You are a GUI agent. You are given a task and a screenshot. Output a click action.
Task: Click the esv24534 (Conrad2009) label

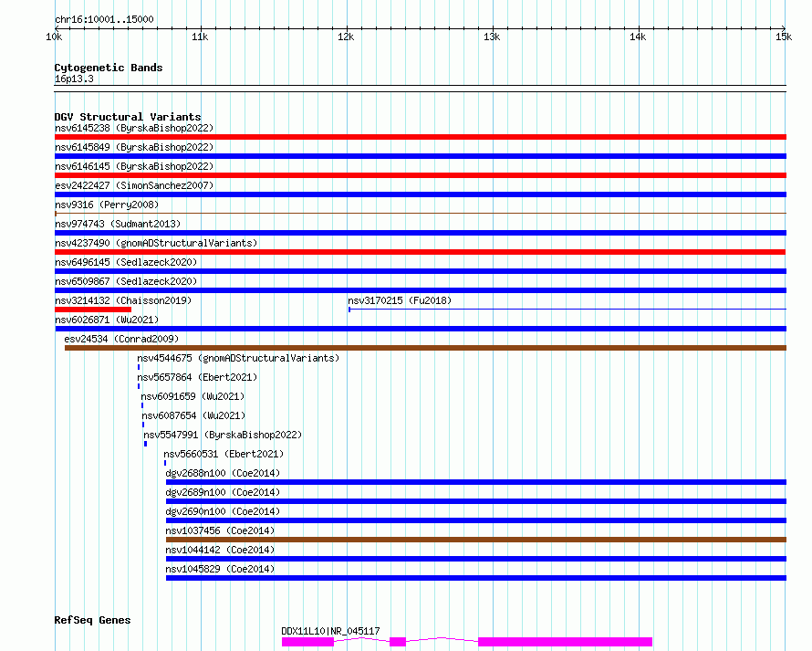point(121,339)
